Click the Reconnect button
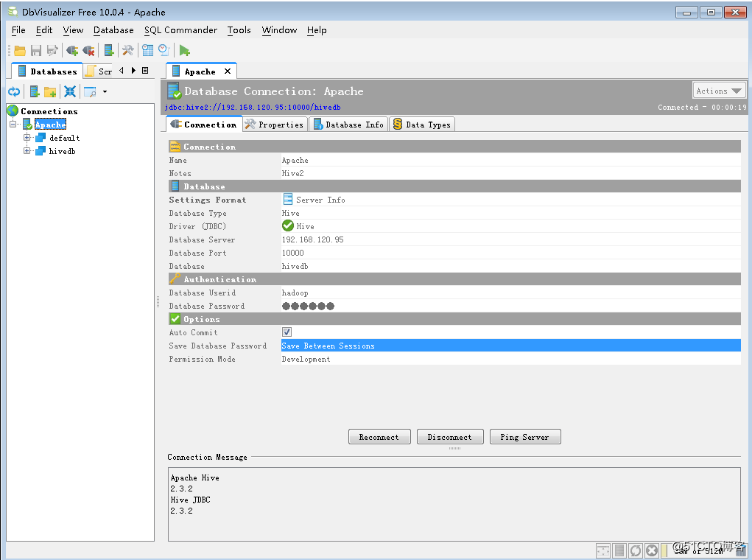752x560 pixels. click(379, 437)
